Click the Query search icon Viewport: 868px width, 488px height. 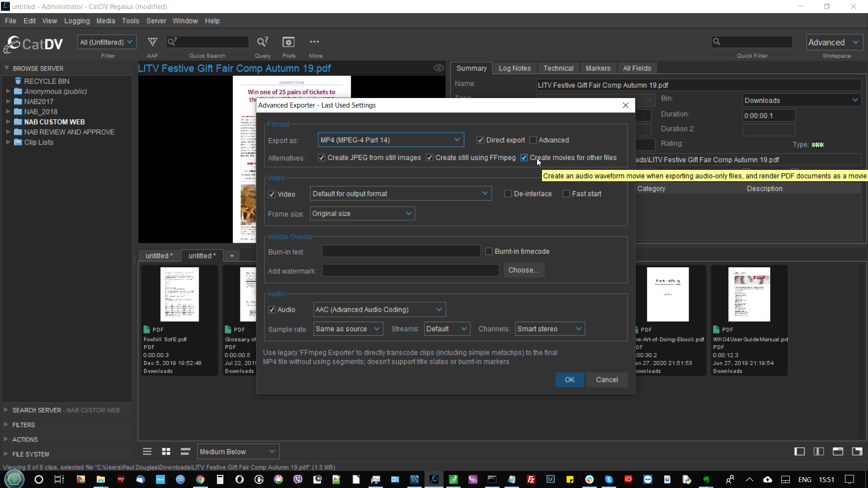[263, 42]
